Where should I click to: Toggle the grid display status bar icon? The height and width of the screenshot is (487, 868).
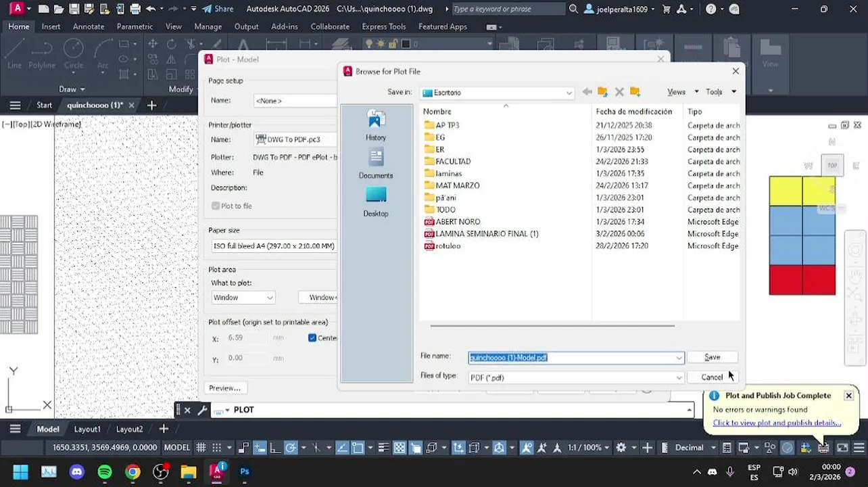click(201, 448)
